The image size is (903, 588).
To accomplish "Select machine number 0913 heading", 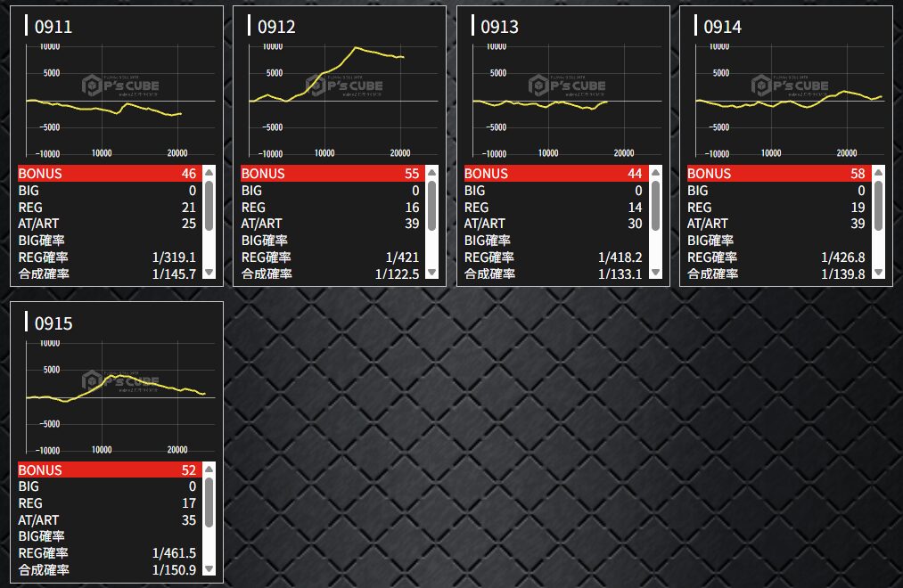I will coord(499,27).
